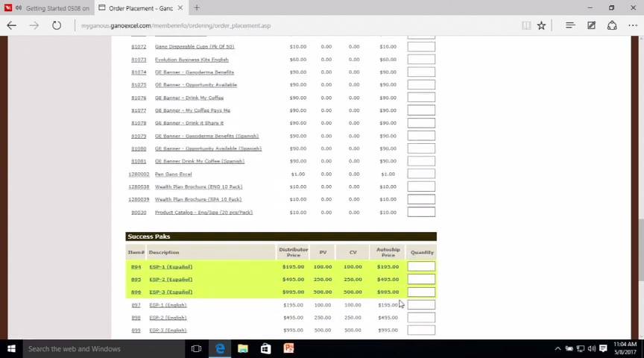The image size is (644, 358).
Task: Click quantity field for ESP-2 (English)
Action: [x=421, y=317]
